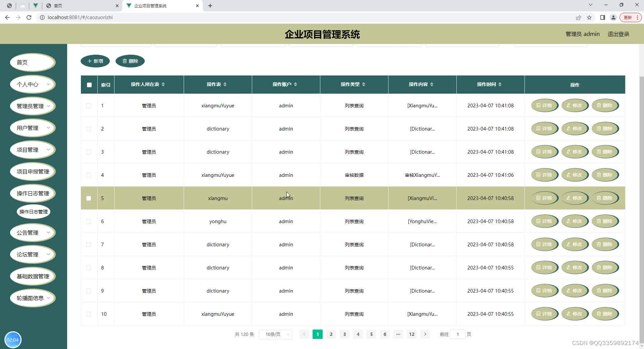The width and height of the screenshot is (644, 349).
Task: Check the checkbox for row 6
Action: 89,221
